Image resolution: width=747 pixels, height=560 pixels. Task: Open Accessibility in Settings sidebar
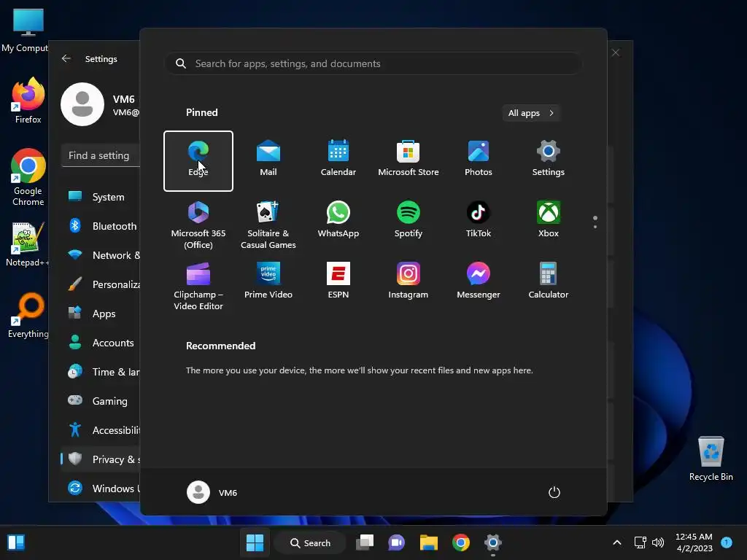click(101, 430)
